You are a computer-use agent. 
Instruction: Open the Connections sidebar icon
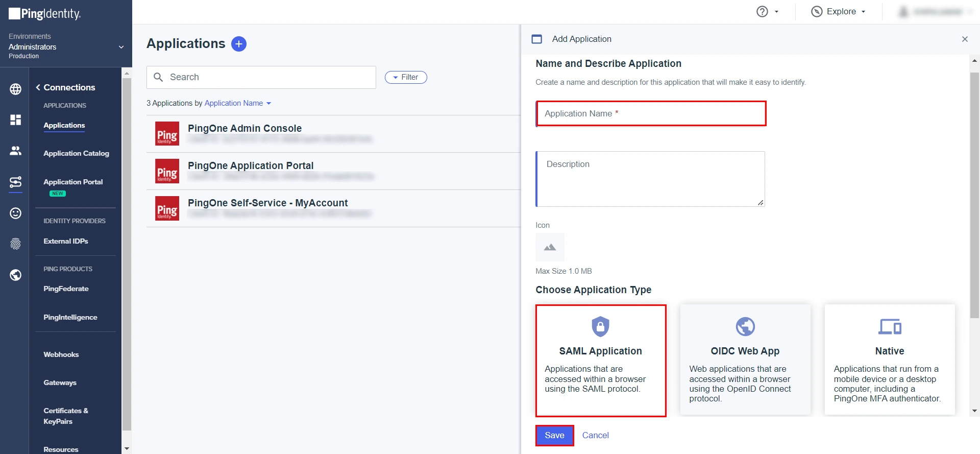(16, 182)
